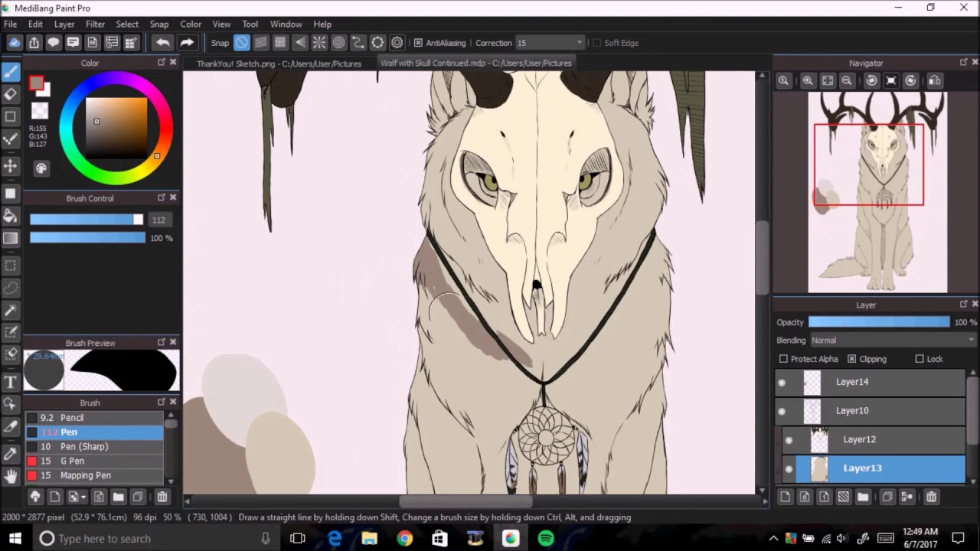
Task: Open the color palette icon in Color panel
Action: 41,168
